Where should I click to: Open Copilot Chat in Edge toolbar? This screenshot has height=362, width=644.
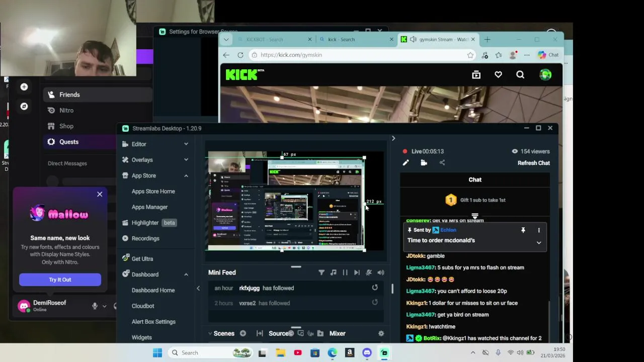click(548, 55)
